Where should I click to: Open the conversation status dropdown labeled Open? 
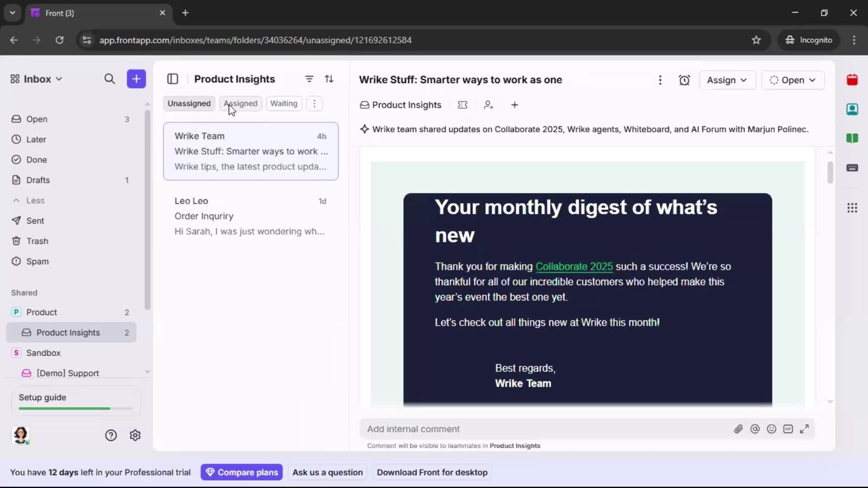point(793,80)
